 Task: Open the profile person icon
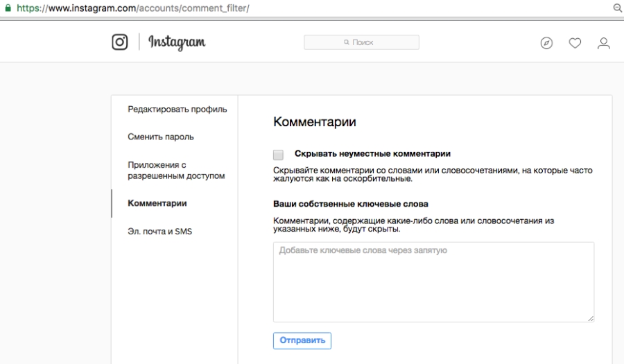click(x=603, y=43)
